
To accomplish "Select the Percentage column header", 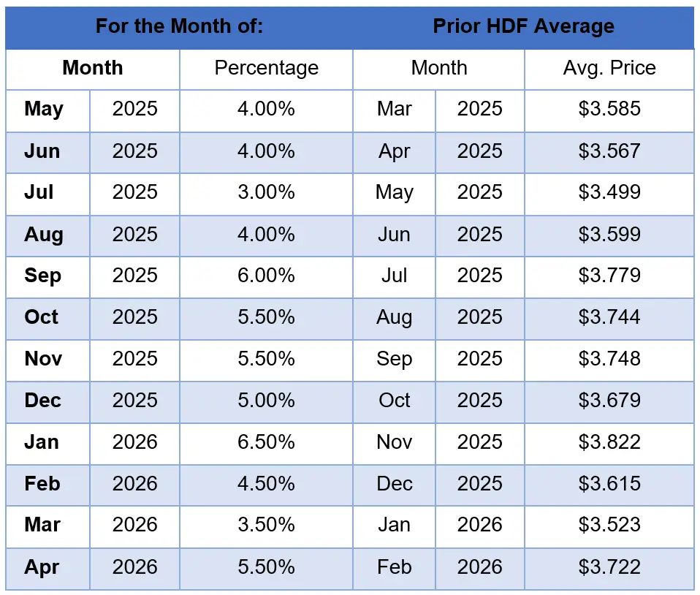I will coord(266,69).
